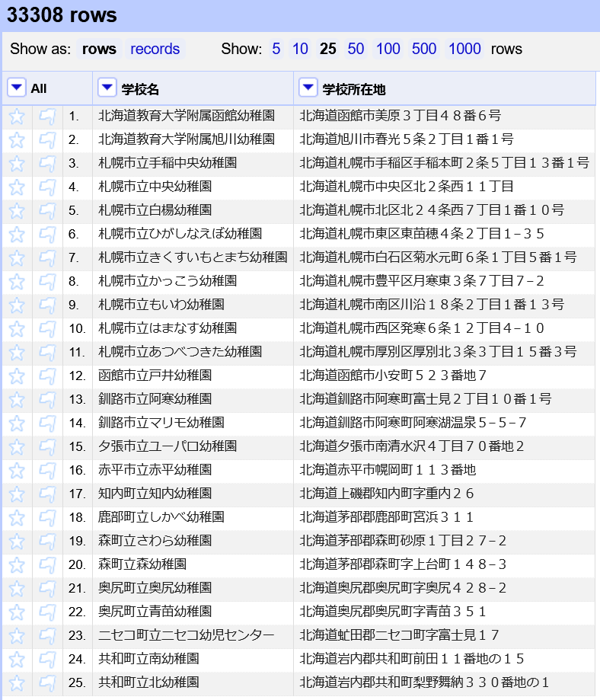The image size is (600, 700).
Task: Star row 12 函館市立戸井幼稚園
Action: (x=17, y=377)
